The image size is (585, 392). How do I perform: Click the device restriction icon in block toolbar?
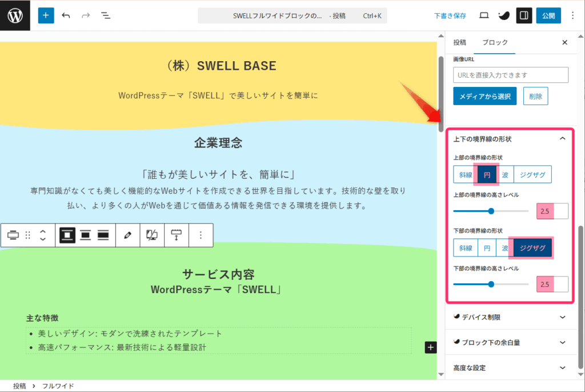(152, 235)
